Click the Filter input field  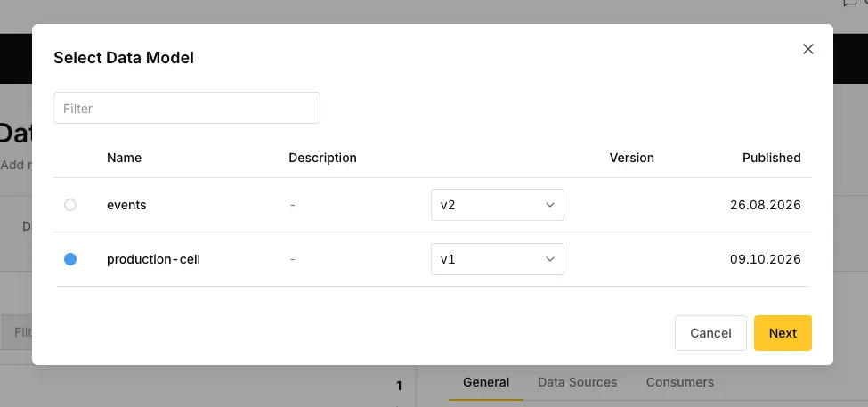(x=187, y=108)
